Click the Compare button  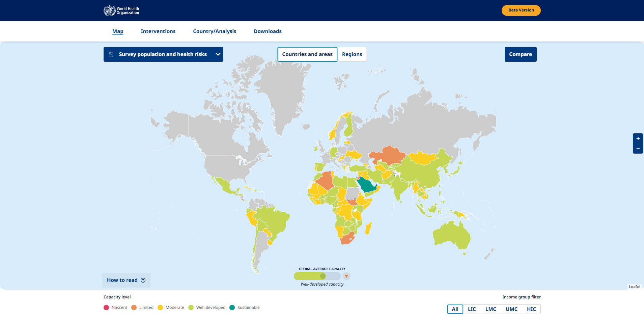(521, 54)
